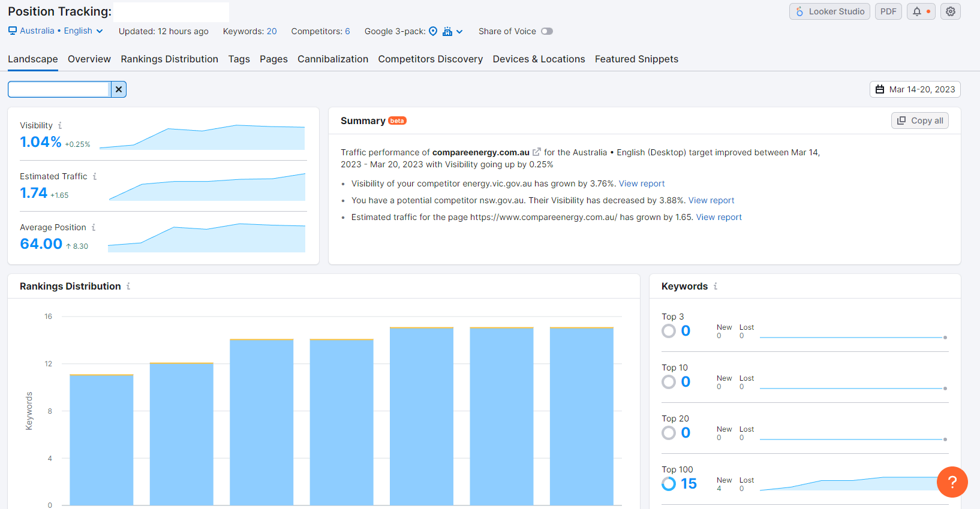Copy all summary text
980x509 pixels.
click(920, 121)
